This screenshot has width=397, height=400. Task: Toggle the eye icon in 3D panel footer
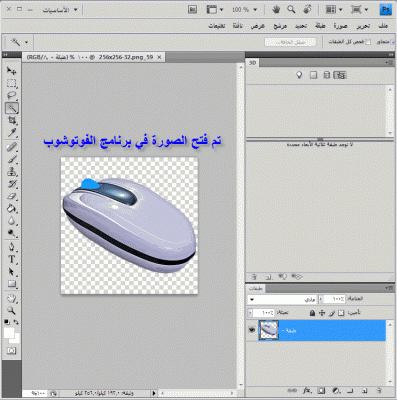pyautogui.click(x=296, y=277)
